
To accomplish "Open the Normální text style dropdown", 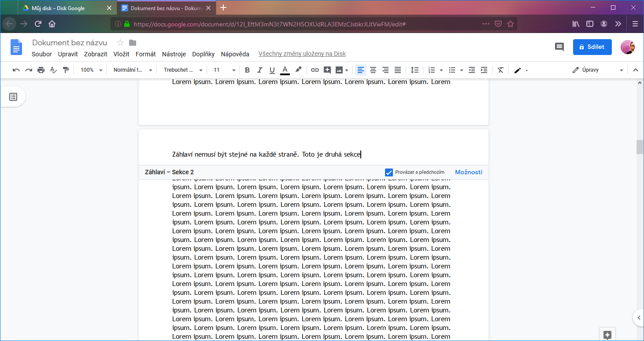I will pos(133,70).
